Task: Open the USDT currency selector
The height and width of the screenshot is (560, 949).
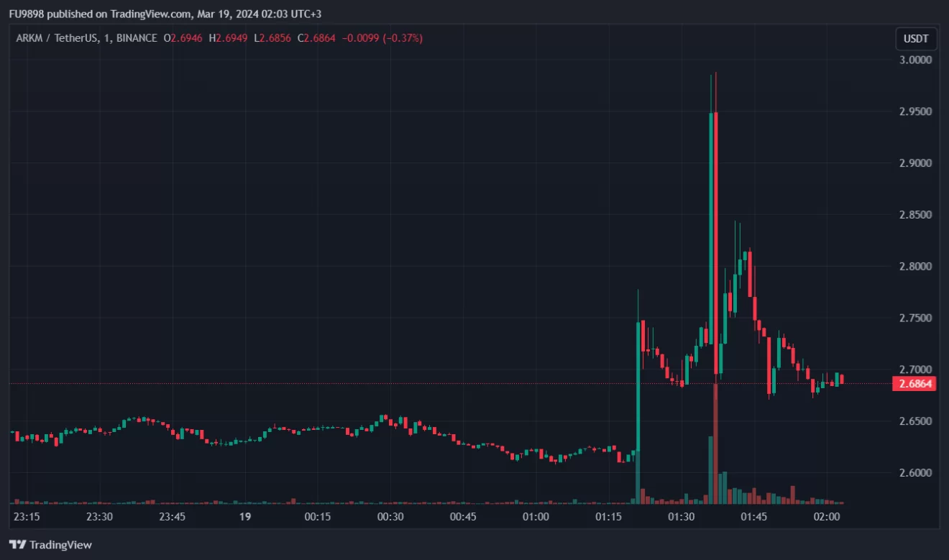Action: 915,39
